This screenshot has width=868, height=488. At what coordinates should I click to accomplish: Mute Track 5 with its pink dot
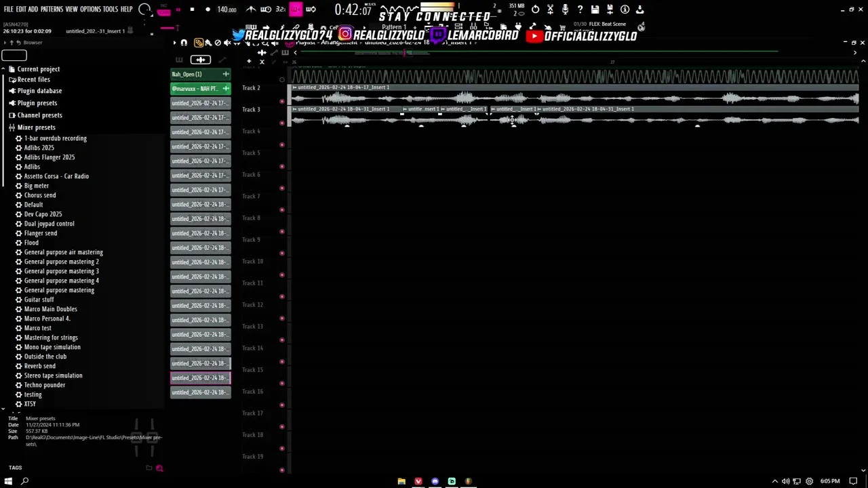point(282,167)
